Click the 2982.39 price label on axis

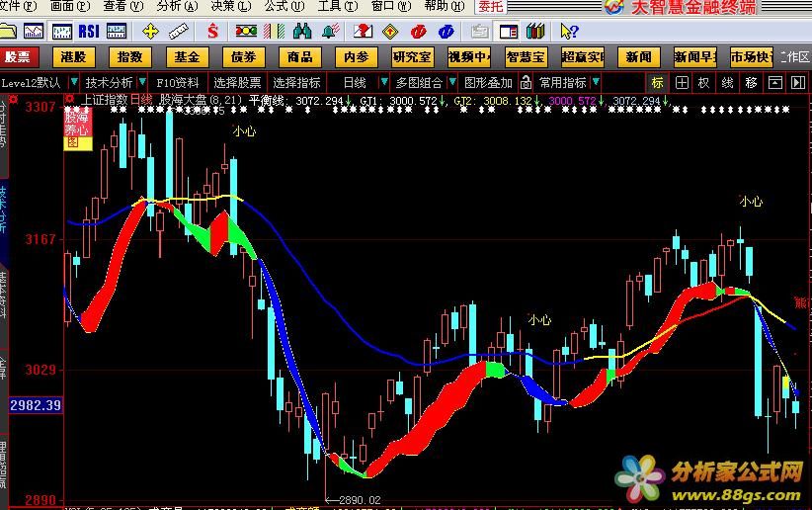coord(35,405)
